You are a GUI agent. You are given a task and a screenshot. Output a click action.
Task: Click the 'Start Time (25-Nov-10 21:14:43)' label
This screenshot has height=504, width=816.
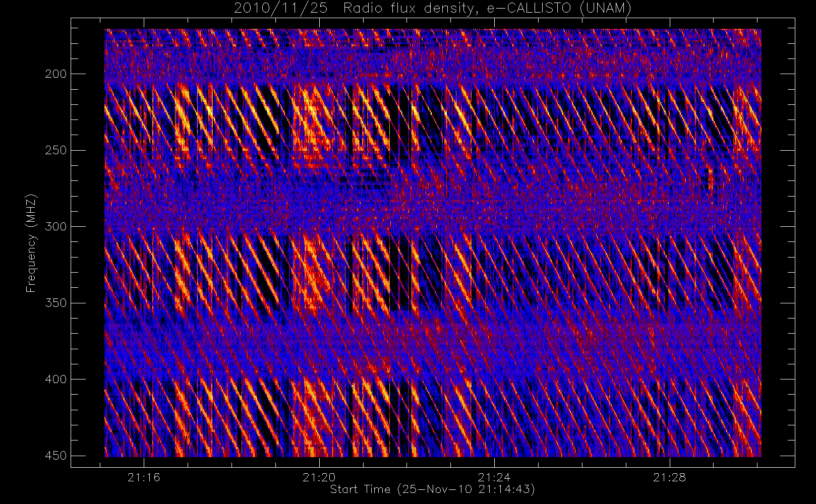432,489
